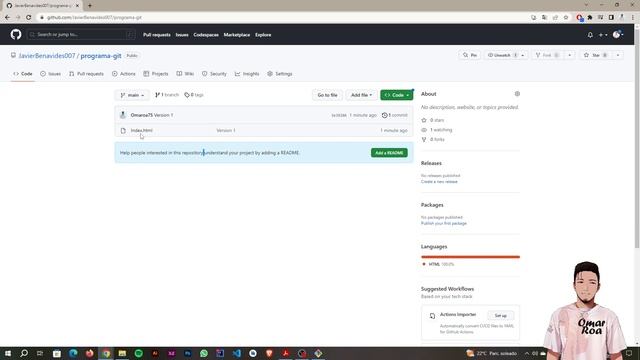View 1 watching link

pyautogui.click(x=437, y=130)
